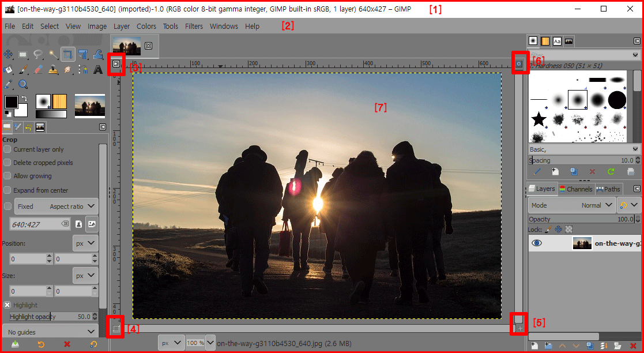Enable Delete cropped pixels checkbox
Image resolution: width=644 pixels, height=353 pixels.
tap(7, 163)
